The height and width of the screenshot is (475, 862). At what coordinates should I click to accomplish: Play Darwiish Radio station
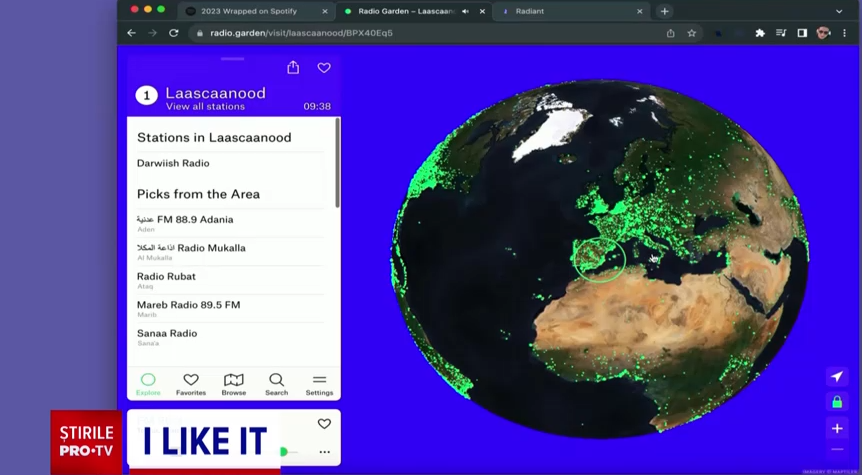click(173, 163)
